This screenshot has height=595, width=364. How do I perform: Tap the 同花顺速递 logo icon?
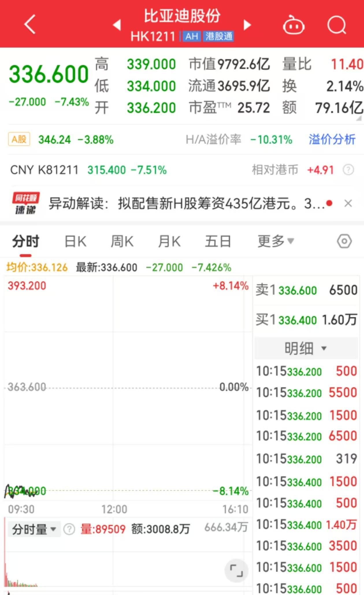coord(26,203)
